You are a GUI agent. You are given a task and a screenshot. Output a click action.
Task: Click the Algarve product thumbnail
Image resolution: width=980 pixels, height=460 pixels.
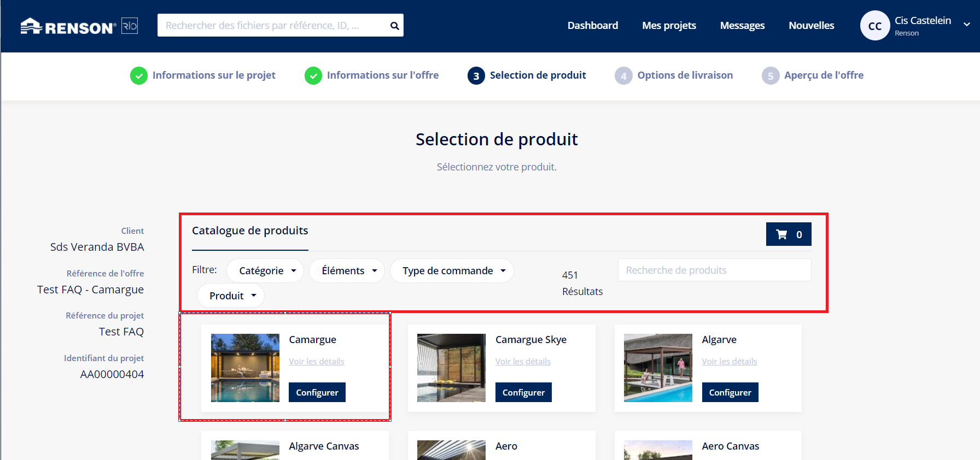point(658,368)
